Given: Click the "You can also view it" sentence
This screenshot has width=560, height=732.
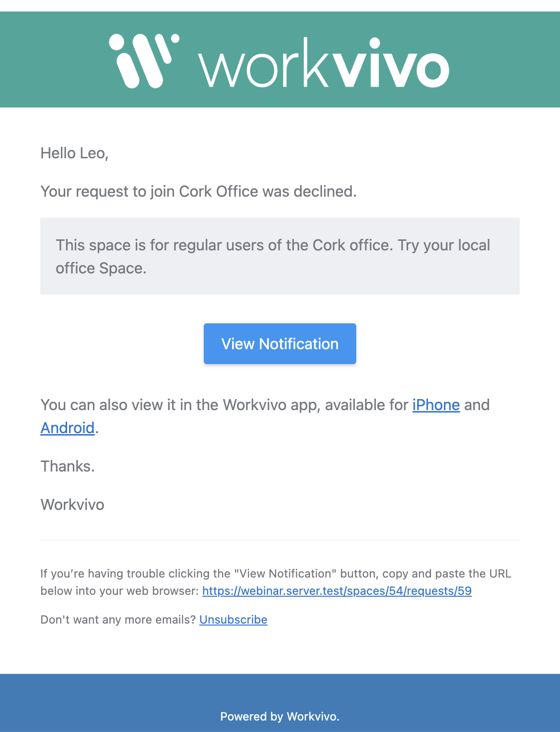Looking at the screenshot, I should (265, 416).
